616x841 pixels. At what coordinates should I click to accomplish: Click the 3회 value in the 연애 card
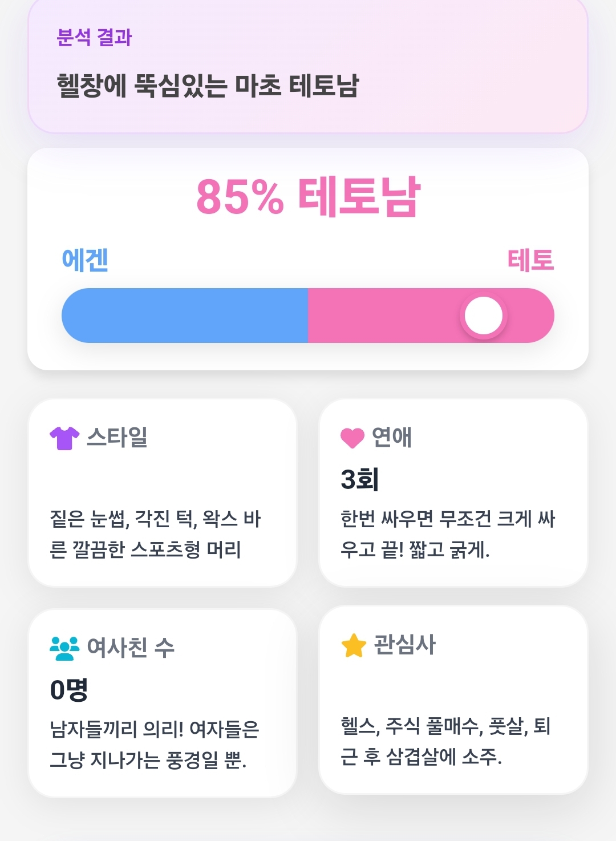360,479
